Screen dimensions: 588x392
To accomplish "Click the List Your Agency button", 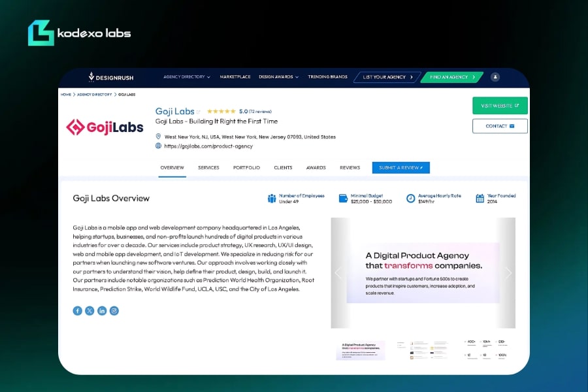I will (387, 77).
